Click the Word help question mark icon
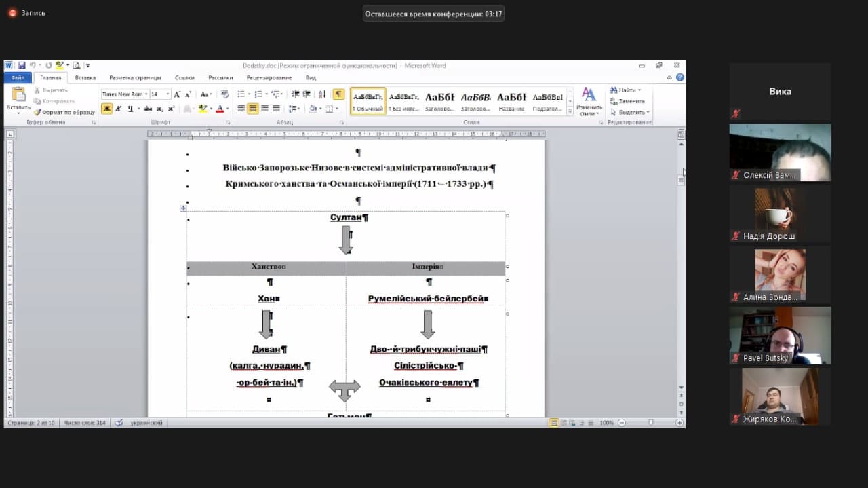This screenshot has height=488, width=868. coord(679,77)
